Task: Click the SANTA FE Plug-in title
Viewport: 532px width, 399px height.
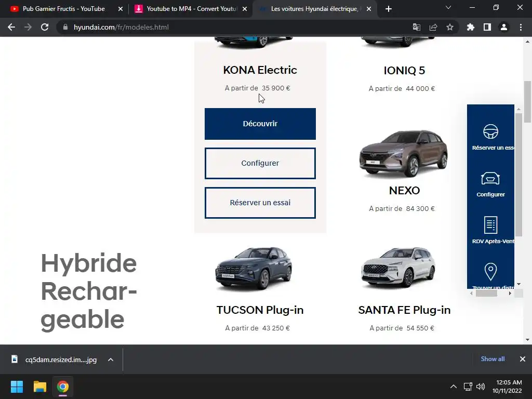Action: [404, 310]
